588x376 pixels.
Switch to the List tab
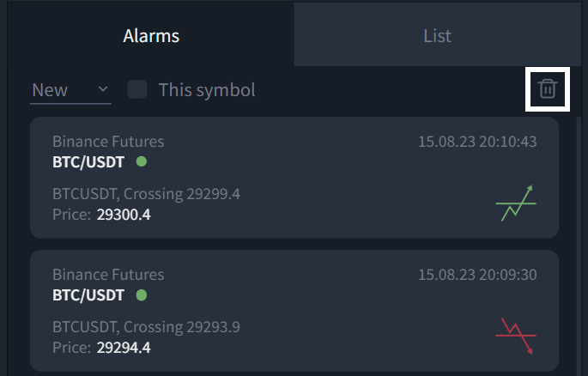point(437,36)
